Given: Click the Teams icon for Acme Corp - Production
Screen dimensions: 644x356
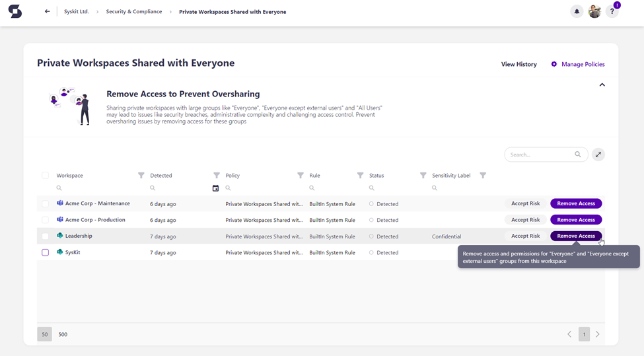Looking at the screenshot, I should pos(60,219).
